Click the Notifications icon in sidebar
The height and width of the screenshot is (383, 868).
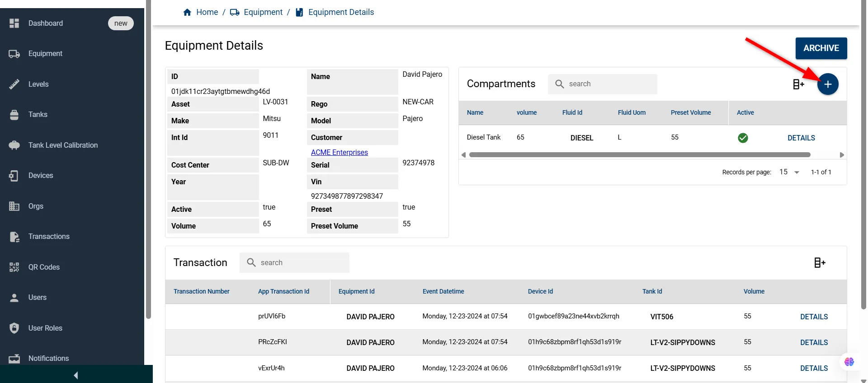(14, 359)
